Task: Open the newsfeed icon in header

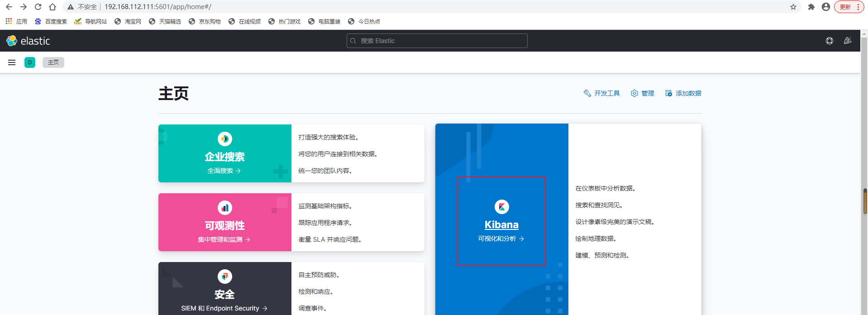Action: [848, 41]
